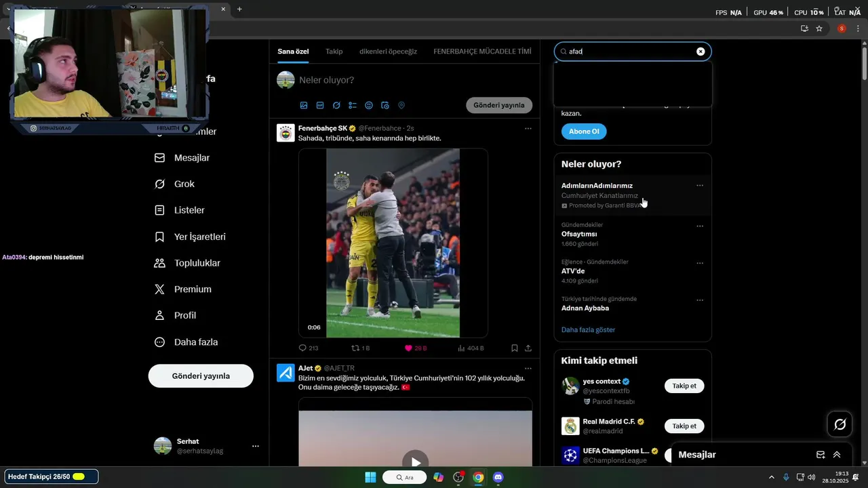Open the floating Grok button
This screenshot has height=488, width=868.
tap(840, 424)
